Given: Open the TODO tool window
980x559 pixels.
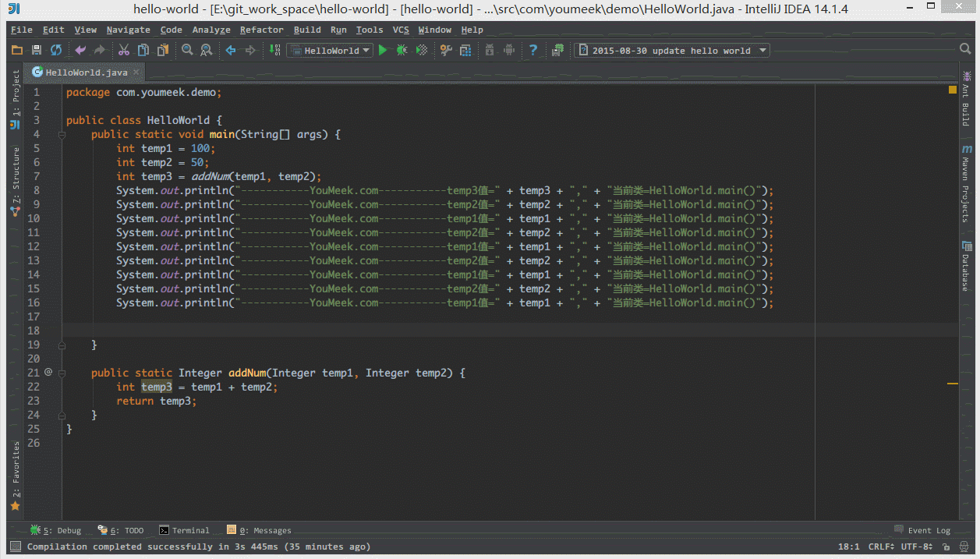Looking at the screenshot, I should point(128,530).
